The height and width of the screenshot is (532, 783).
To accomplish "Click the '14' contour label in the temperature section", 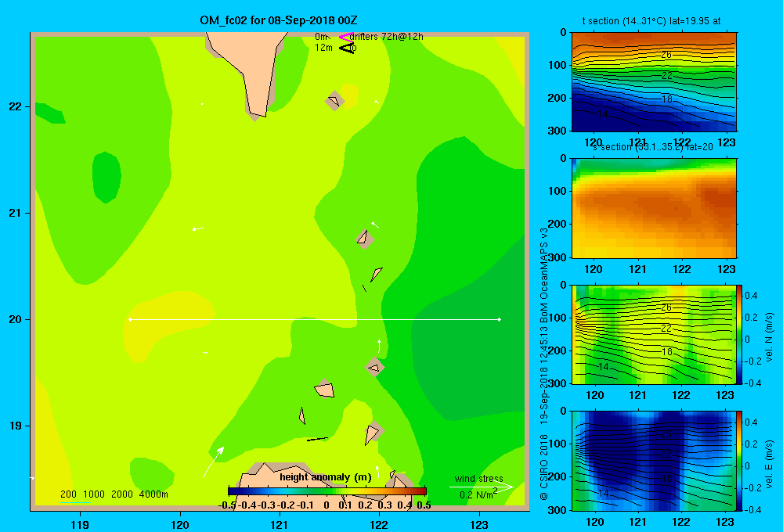I will coord(603,114).
